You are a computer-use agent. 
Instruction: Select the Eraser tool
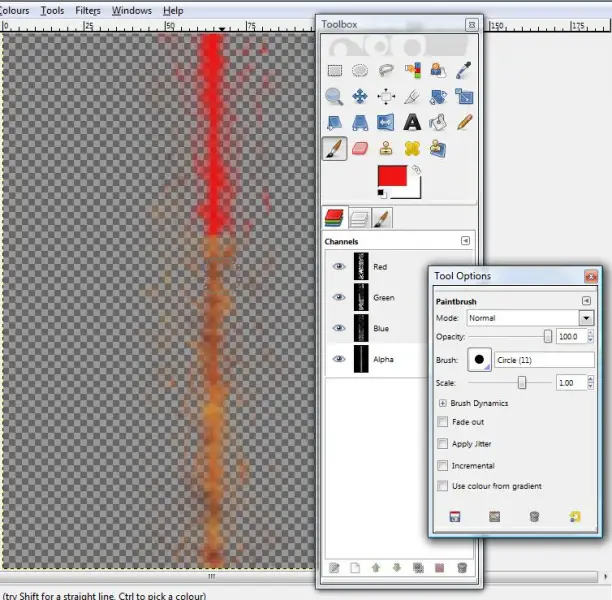[360, 149]
